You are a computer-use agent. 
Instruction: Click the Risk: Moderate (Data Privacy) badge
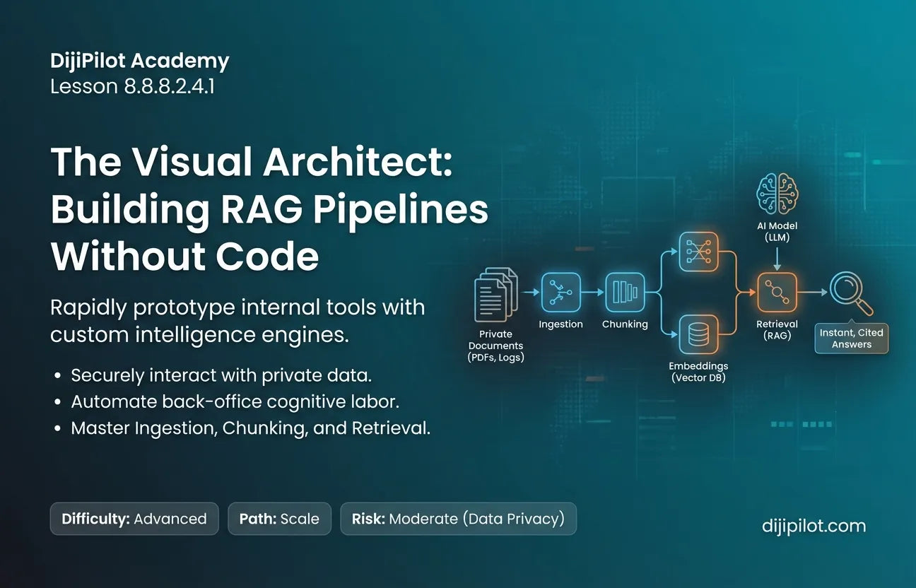458,519
